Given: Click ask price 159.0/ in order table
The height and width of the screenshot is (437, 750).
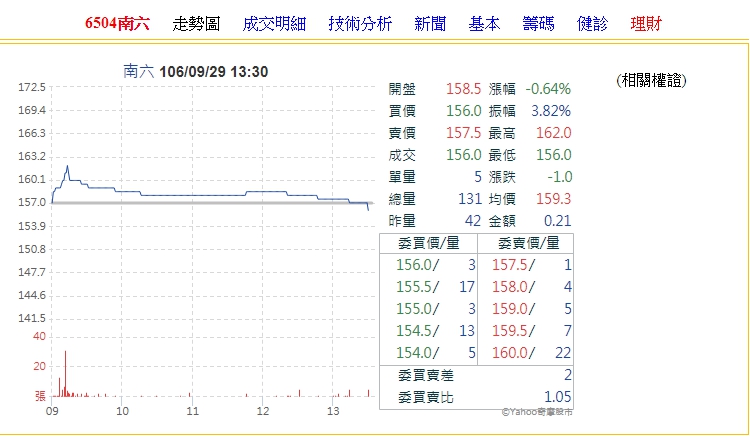Looking at the screenshot, I should 514,309.
